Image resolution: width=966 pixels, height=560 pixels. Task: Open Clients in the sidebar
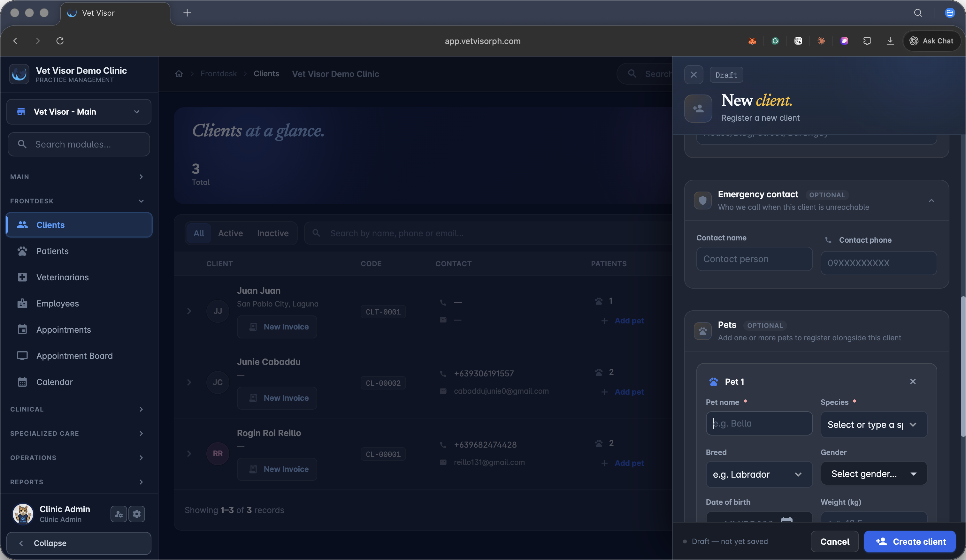pos(79,225)
